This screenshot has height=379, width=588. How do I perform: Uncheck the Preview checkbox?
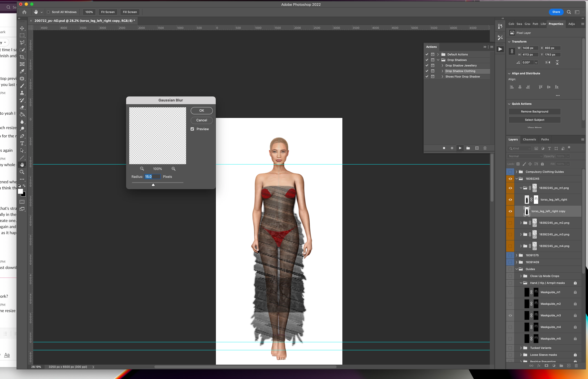coord(192,129)
